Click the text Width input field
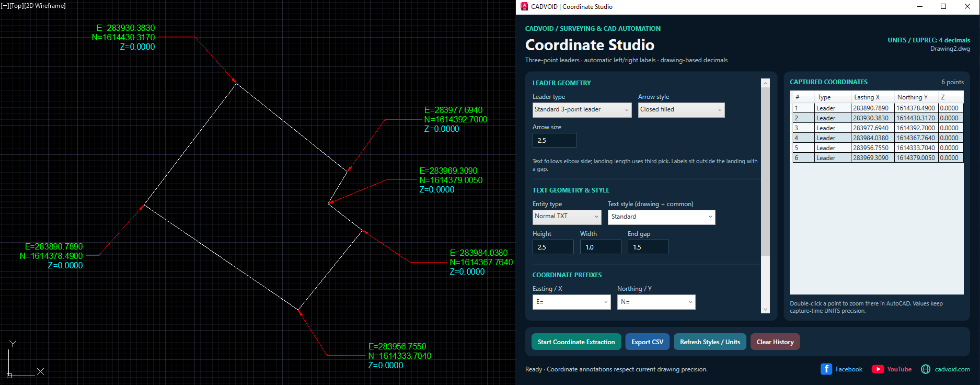The width and height of the screenshot is (980, 385). click(x=601, y=247)
